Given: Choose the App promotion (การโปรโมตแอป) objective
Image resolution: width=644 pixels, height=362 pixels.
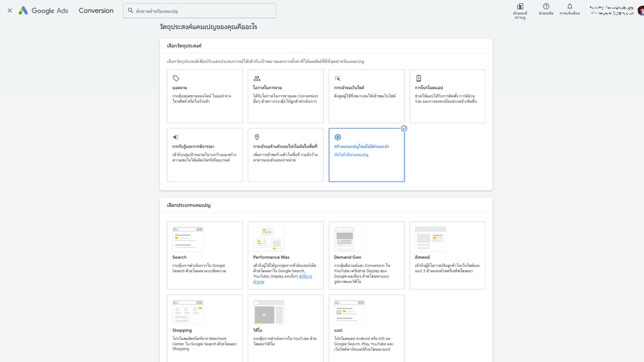Looking at the screenshot, I should point(447,96).
